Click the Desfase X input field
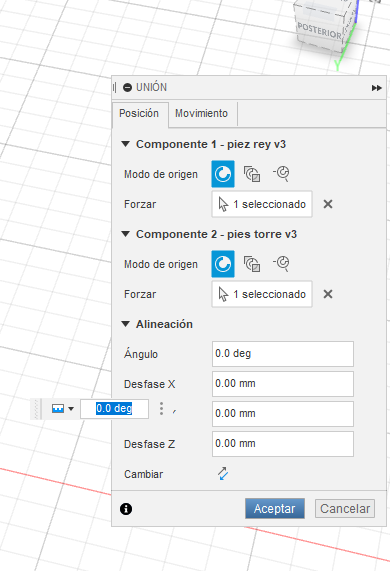Viewport: 390px width, 571px height. (x=283, y=384)
